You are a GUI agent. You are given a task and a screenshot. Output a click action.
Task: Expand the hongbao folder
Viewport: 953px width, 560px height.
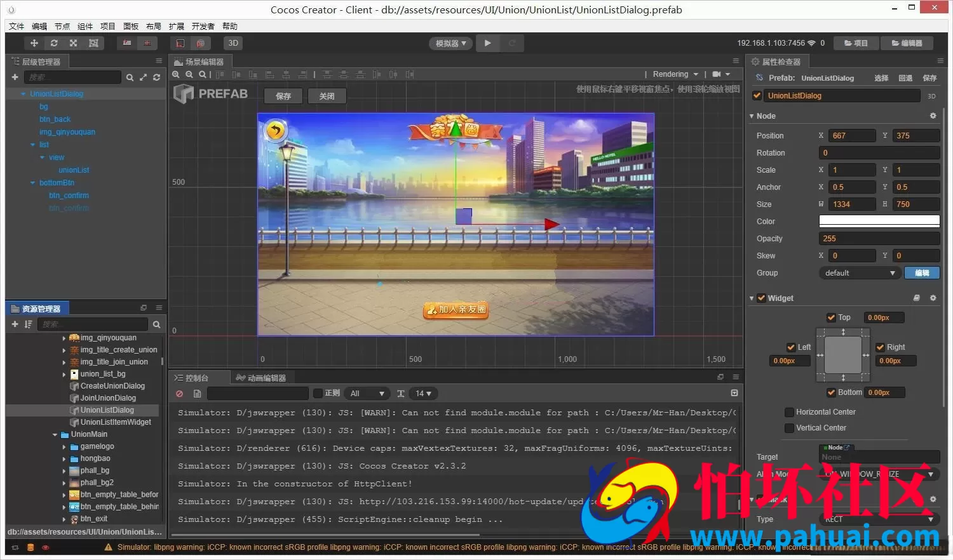[64, 459]
